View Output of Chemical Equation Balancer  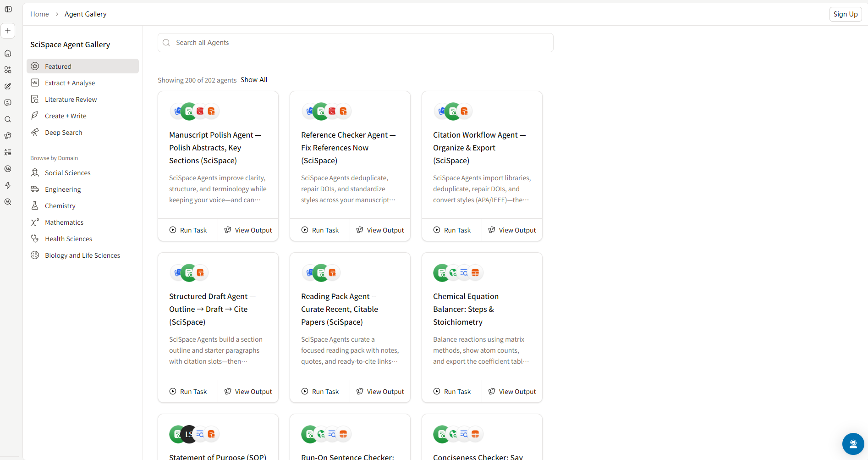pos(512,392)
